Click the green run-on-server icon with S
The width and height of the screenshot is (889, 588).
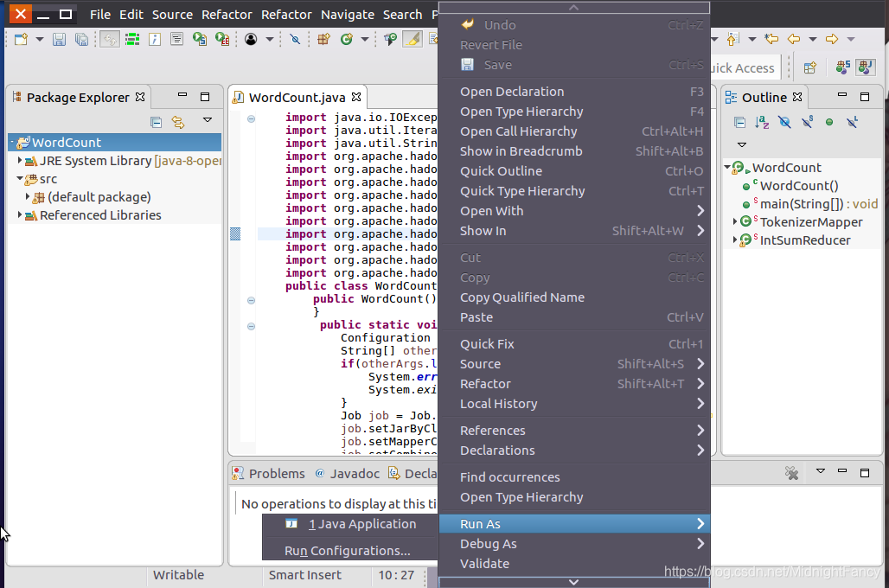200,39
